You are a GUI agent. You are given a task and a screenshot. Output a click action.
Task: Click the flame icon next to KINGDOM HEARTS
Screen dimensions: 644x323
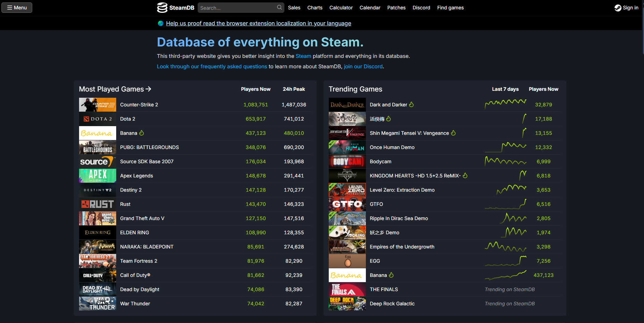[465, 175]
